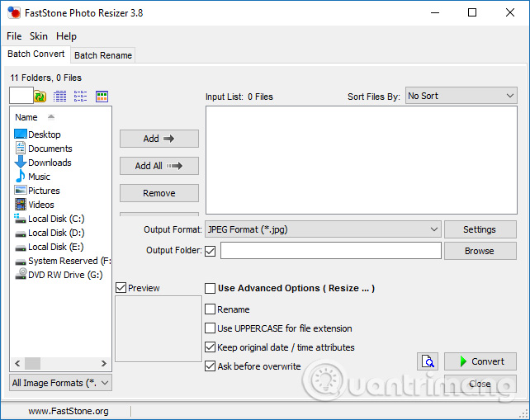This screenshot has width=530, height=420.
Task: Select the Pictures folder icon
Action: click(x=21, y=191)
